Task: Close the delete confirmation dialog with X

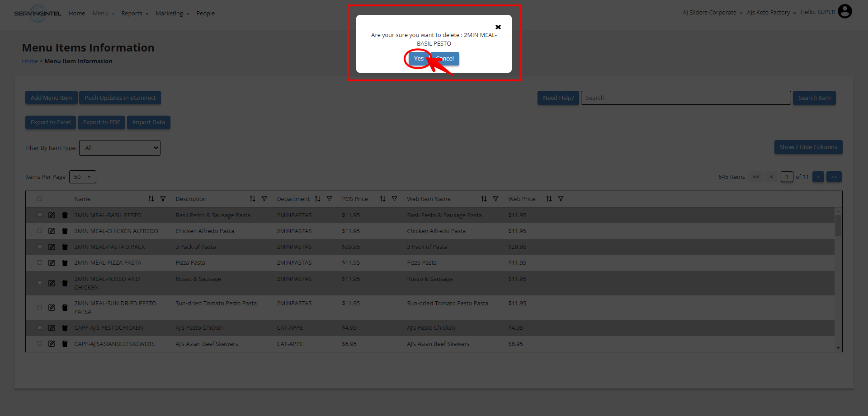Action: tap(498, 27)
